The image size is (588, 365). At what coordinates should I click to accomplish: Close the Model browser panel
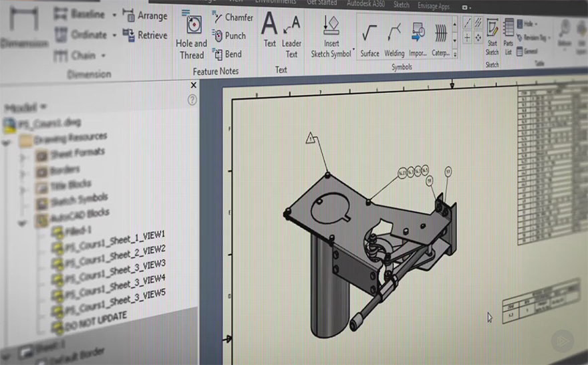click(x=194, y=85)
